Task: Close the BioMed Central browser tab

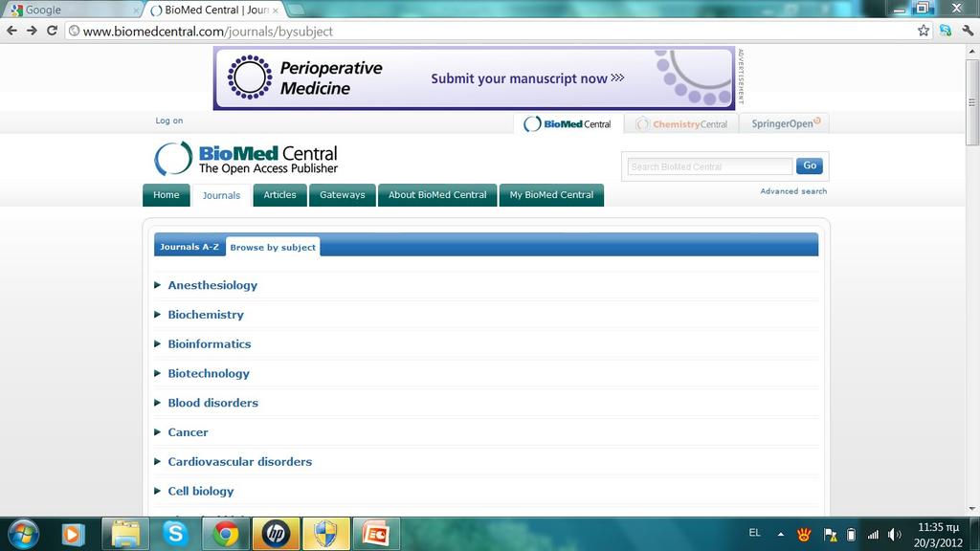Action: click(x=275, y=11)
